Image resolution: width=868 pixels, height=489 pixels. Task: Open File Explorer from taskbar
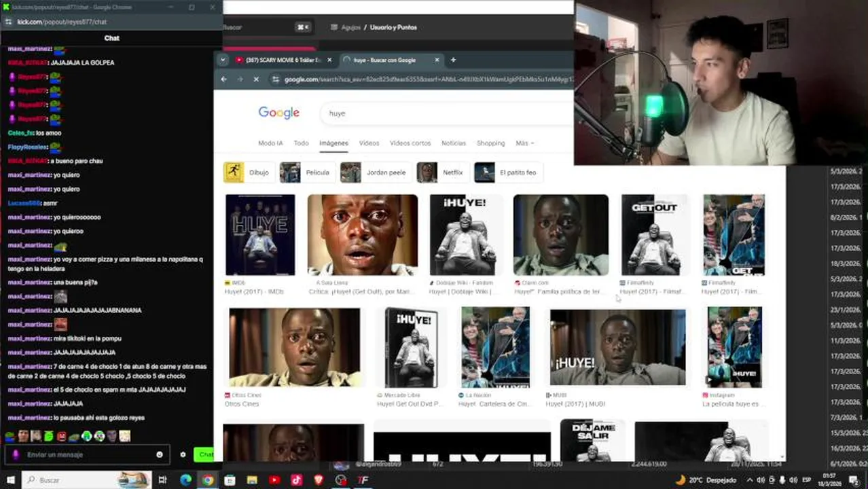coord(252,480)
